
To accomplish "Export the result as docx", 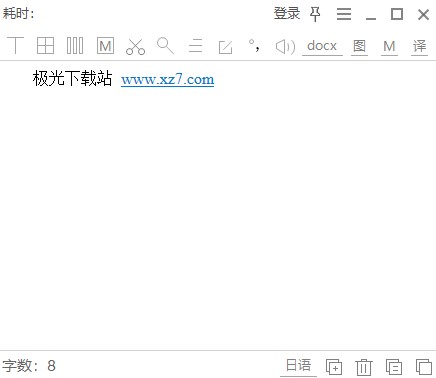I will click(322, 46).
